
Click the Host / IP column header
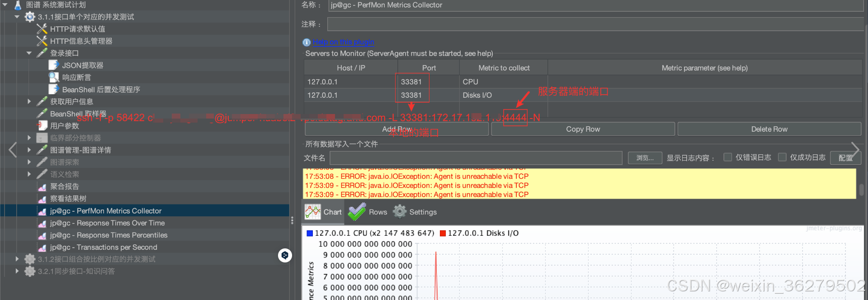point(351,68)
